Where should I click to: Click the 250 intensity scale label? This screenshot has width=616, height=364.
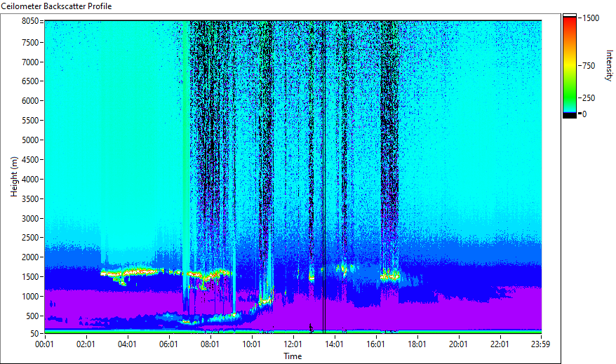[x=589, y=98]
